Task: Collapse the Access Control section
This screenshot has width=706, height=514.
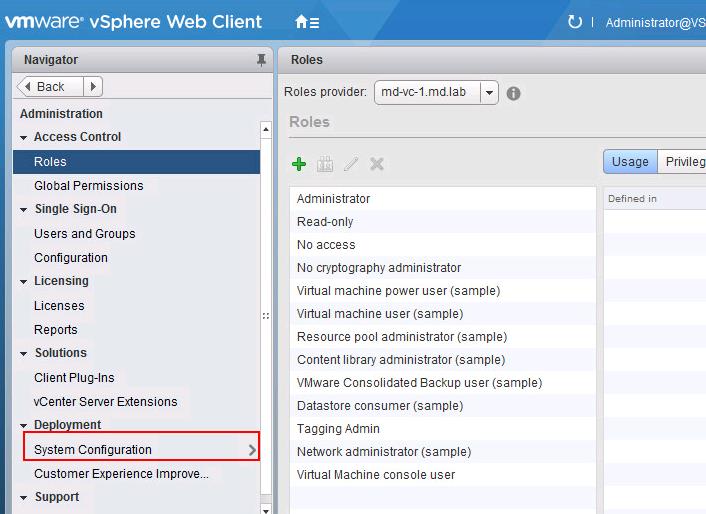Action: (24, 138)
